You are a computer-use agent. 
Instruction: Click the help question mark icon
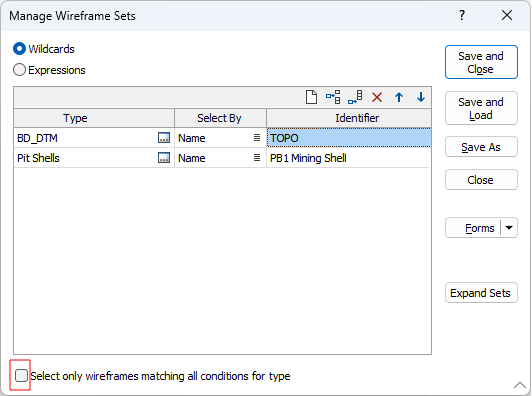point(462,15)
